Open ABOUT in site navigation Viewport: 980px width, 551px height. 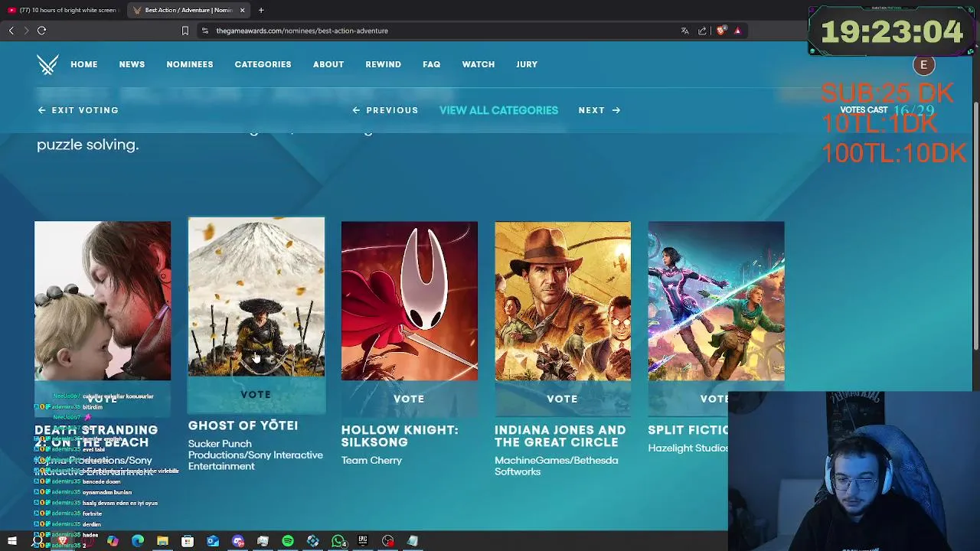tap(328, 64)
